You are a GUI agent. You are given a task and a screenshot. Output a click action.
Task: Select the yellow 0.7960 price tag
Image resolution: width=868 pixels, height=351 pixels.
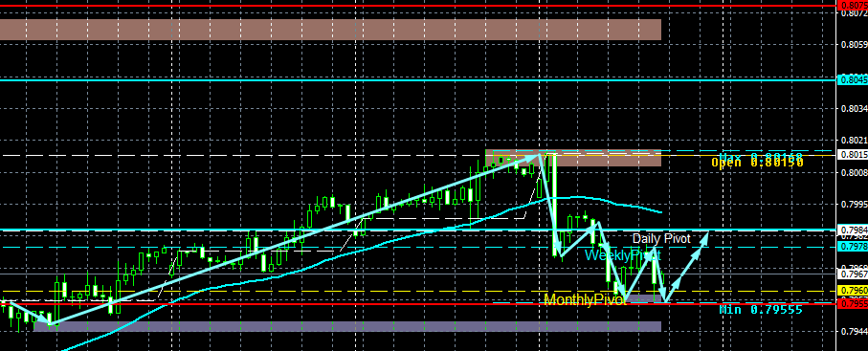(x=854, y=290)
